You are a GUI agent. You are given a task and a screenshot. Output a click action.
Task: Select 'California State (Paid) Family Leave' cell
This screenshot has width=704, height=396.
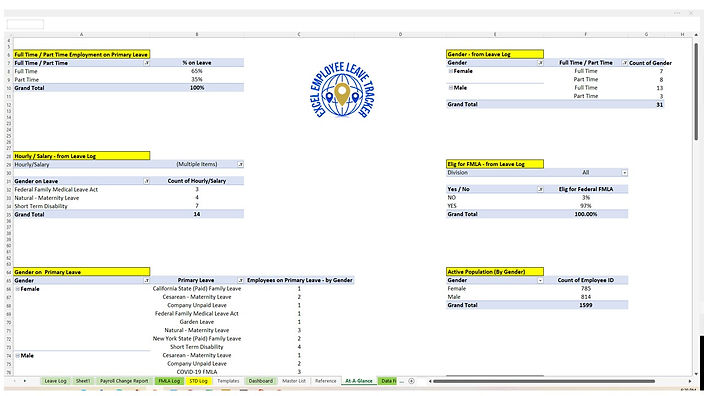point(197,288)
